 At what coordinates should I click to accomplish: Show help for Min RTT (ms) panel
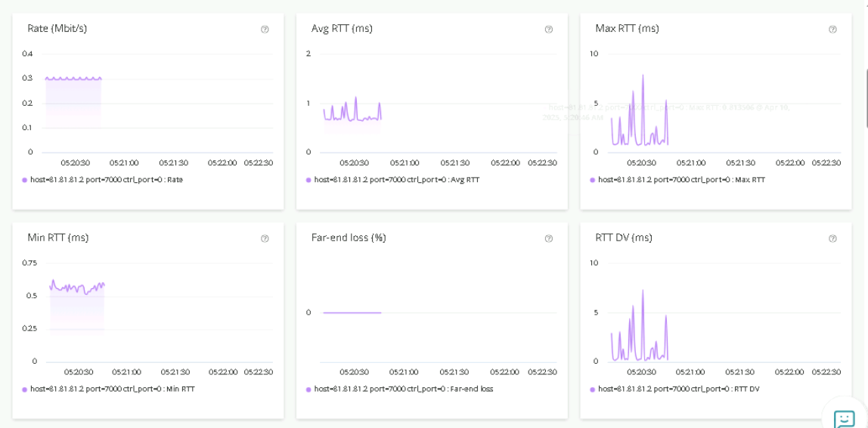pyautogui.click(x=265, y=238)
